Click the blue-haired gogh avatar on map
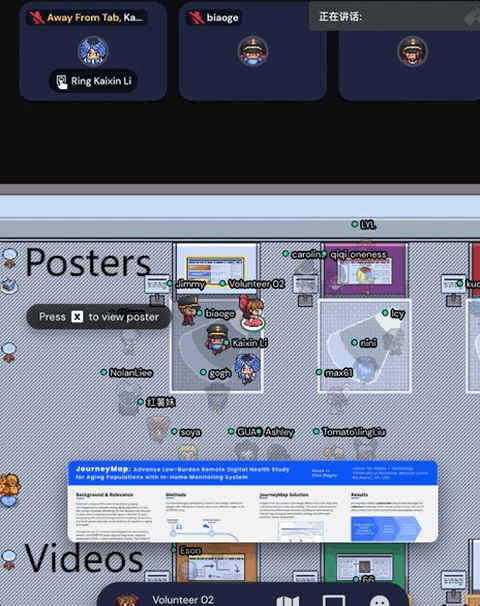The width and height of the screenshot is (480, 606). pyautogui.click(x=247, y=369)
